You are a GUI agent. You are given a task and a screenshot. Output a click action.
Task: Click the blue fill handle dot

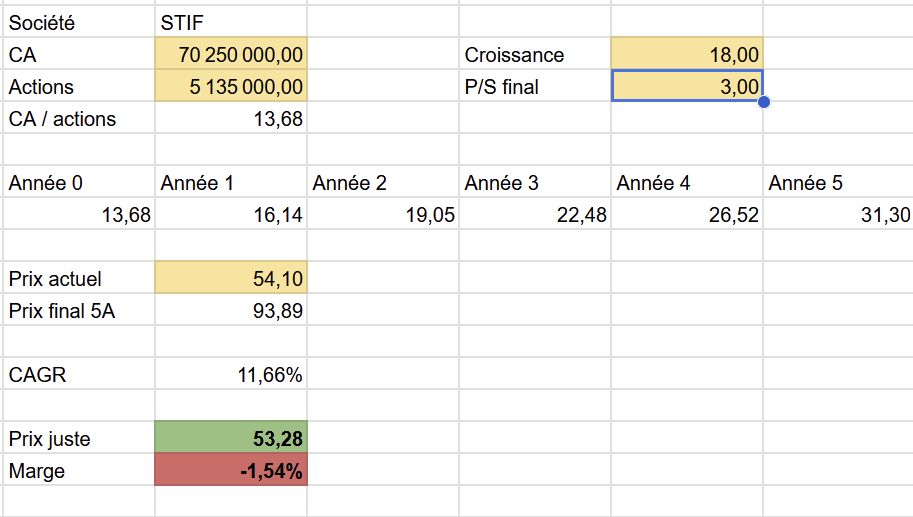[764, 102]
